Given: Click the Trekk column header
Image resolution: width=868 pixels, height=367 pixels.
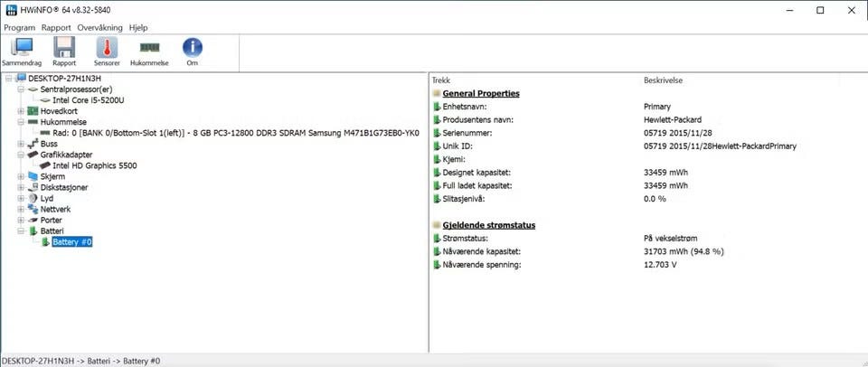Looking at the screenshot, I should 440,80.
